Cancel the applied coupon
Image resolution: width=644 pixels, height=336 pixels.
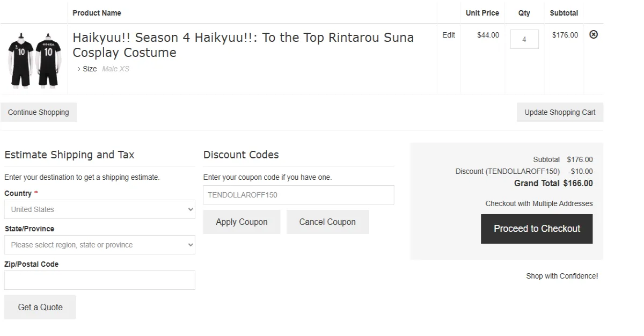coord(327,222)
